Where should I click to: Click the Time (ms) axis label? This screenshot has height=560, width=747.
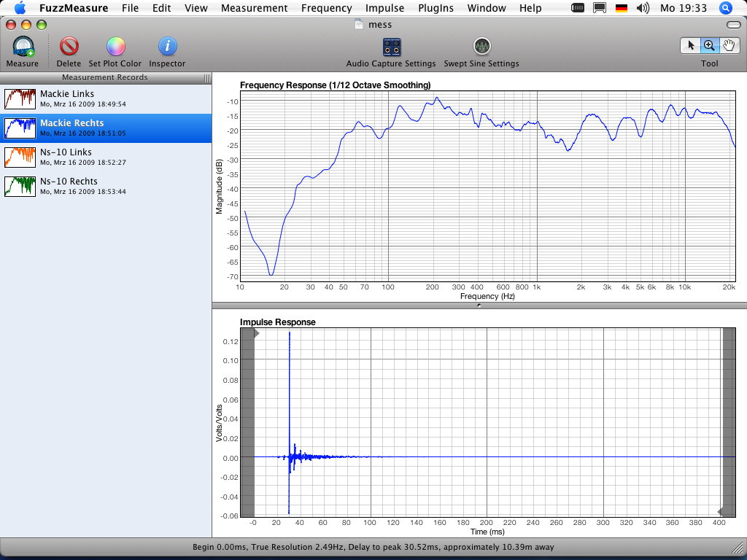click(487, 532)
